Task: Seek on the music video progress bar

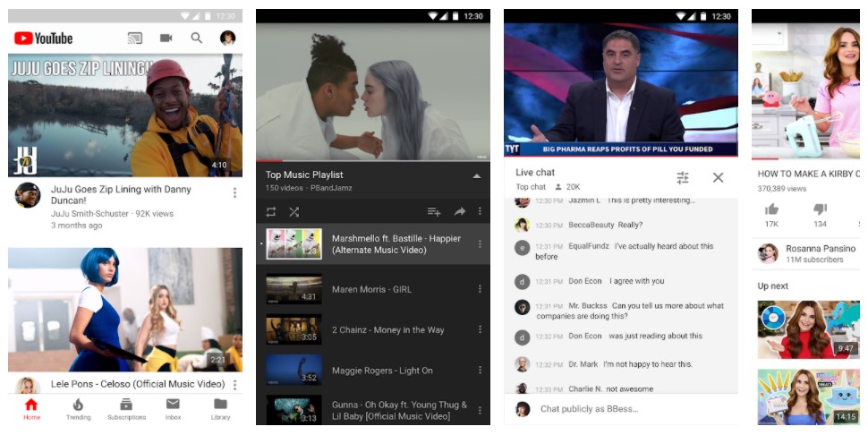Action: click(373, 160)
